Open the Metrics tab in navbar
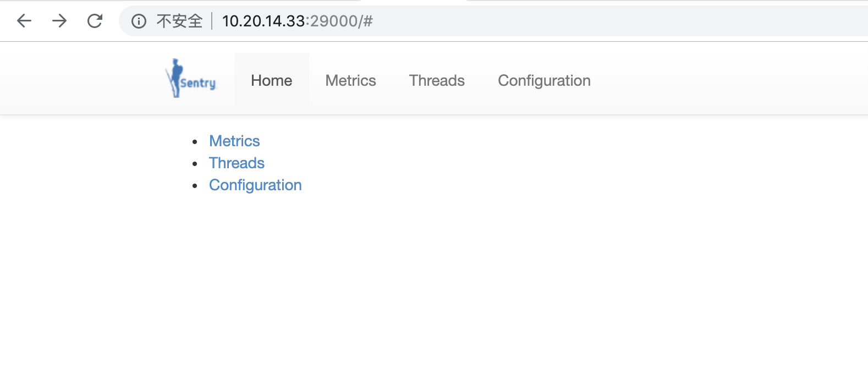Viewport: 868px width, 376px height. (350, 80)
